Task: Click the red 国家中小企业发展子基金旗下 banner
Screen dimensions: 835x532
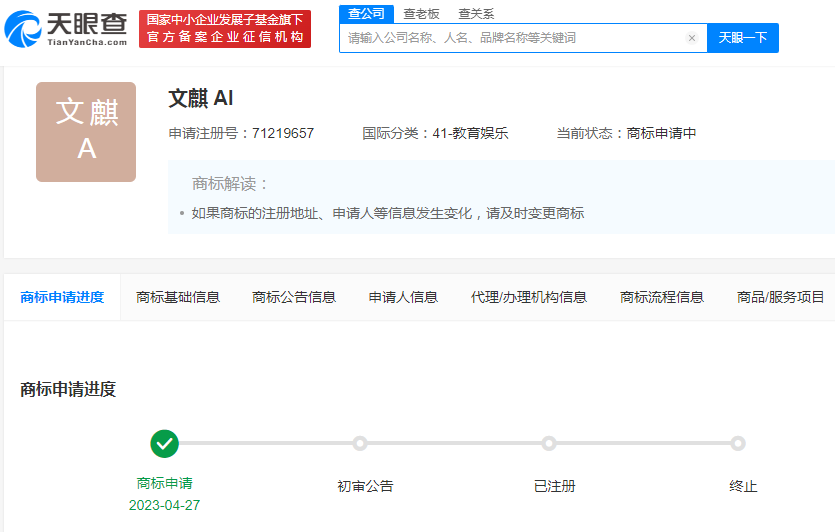Action: [225, 29]
